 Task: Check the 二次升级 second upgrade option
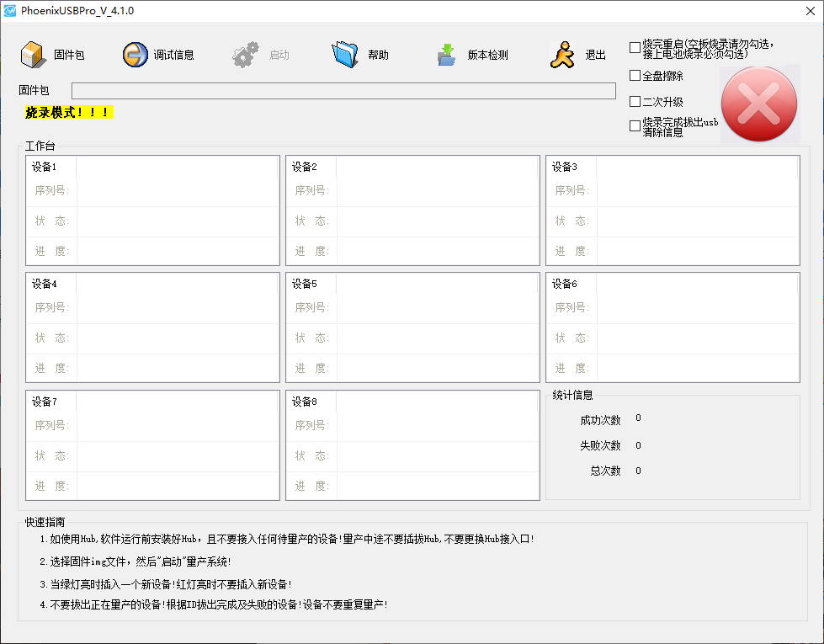(x=635, y=100)
